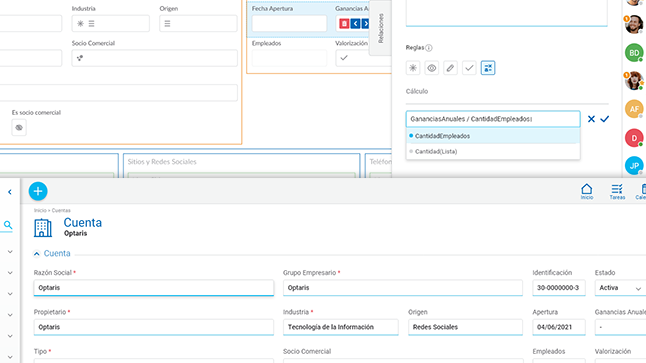Click the Industria list icon
The image size is (646, 363).
pyautogui.click(x=91, y=24)
